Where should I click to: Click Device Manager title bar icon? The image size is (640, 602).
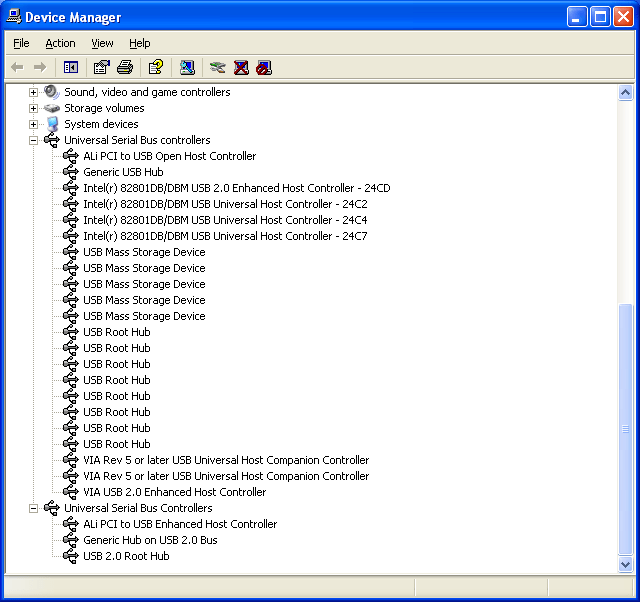click(x=14, y=17)
